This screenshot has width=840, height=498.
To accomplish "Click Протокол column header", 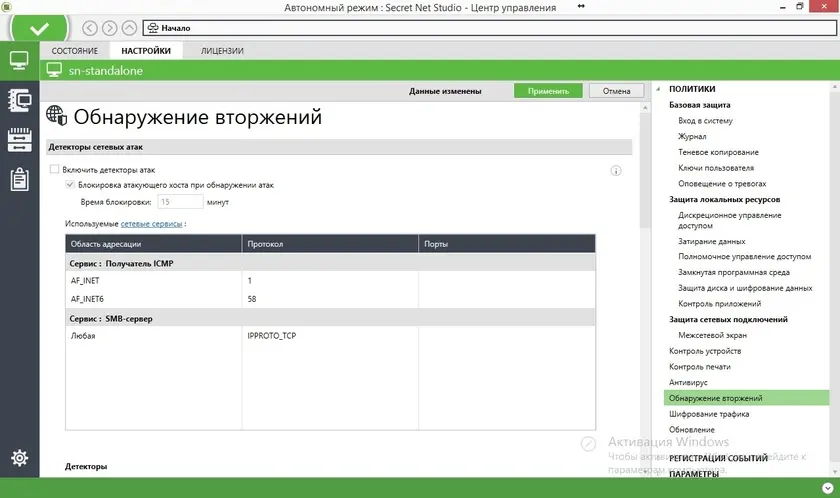I will click(x=330, y=244).
